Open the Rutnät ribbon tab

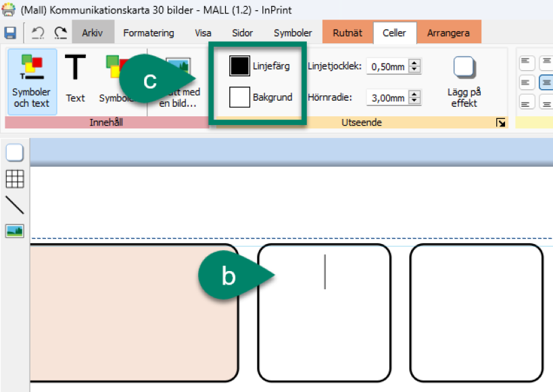[x=347, y=33]
